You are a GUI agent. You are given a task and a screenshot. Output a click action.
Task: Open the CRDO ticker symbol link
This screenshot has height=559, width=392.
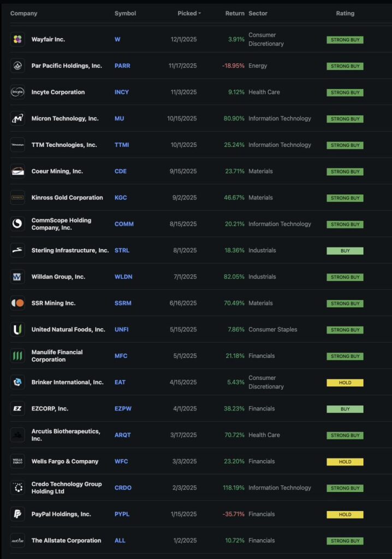[x=123, y=488]
